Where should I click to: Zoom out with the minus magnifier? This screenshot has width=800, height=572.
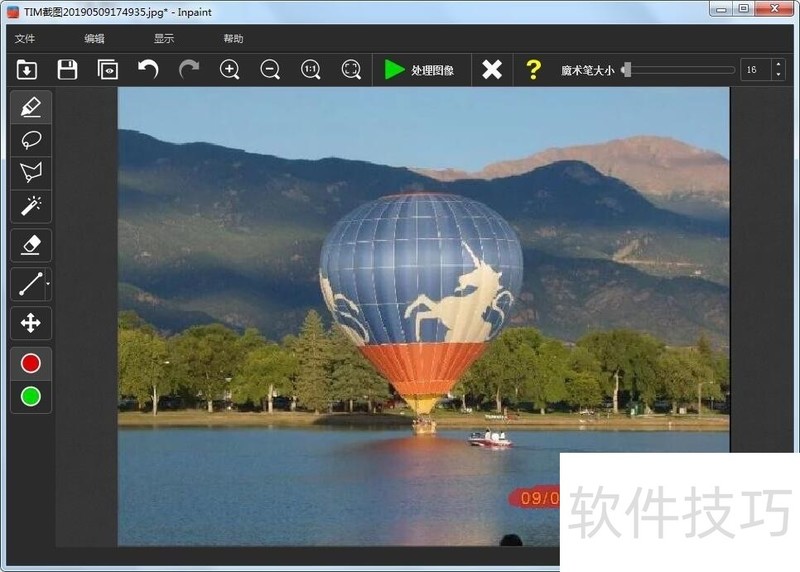pos(270,69)
